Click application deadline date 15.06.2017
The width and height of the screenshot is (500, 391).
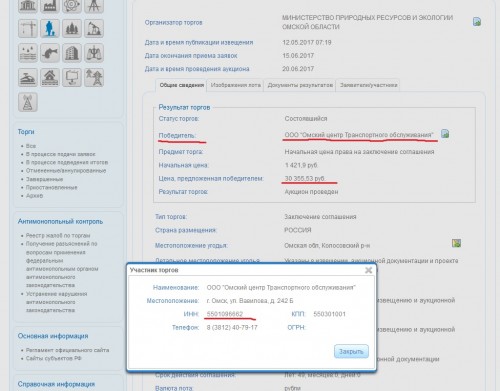click(298, 56)
